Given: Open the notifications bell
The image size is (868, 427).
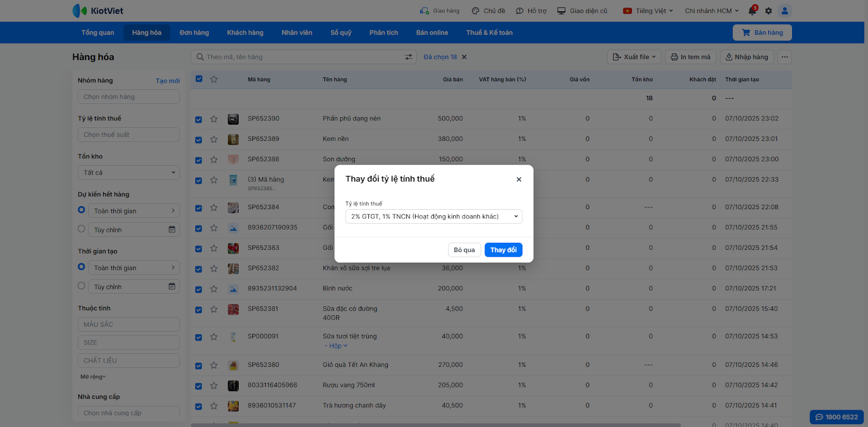Looking at the screenshot, I should [x=752, y=11].
